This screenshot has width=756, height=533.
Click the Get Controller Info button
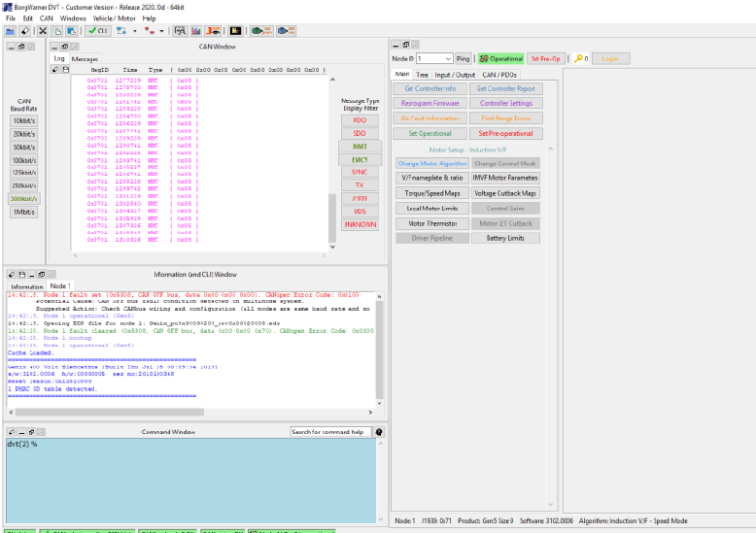tap(429, 89)
